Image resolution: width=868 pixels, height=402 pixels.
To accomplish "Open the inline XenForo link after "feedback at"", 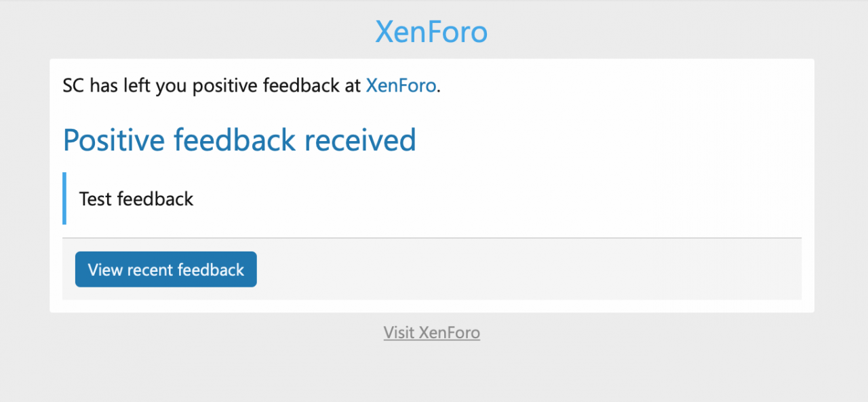I will coord(401,86).
